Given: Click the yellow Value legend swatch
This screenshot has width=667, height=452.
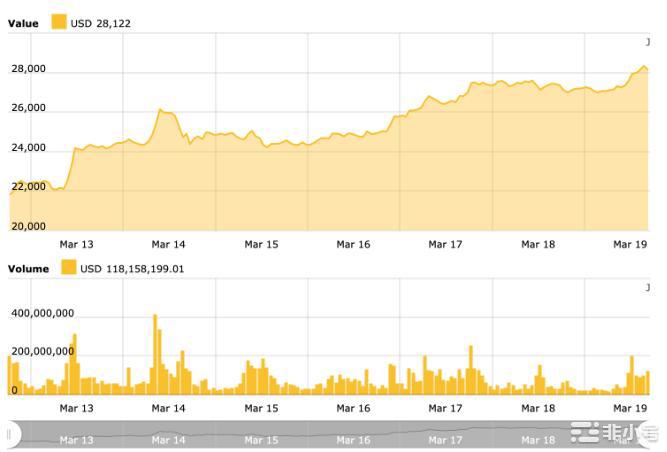Looking at the screenshot, I should pos(58,22).
